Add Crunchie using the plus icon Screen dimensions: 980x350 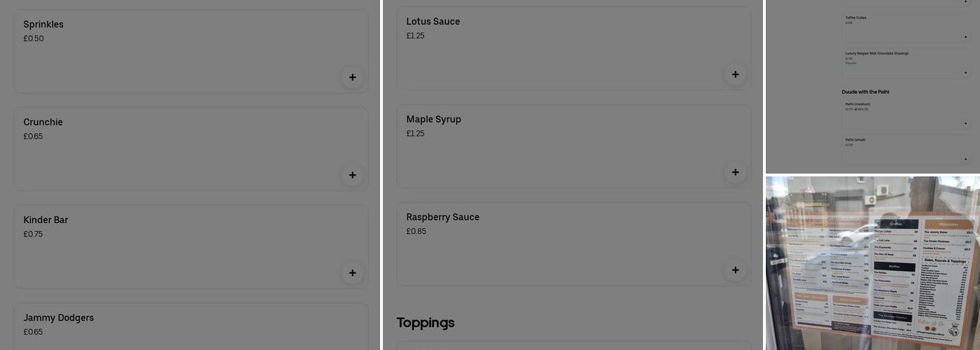[x=352, y=175]
